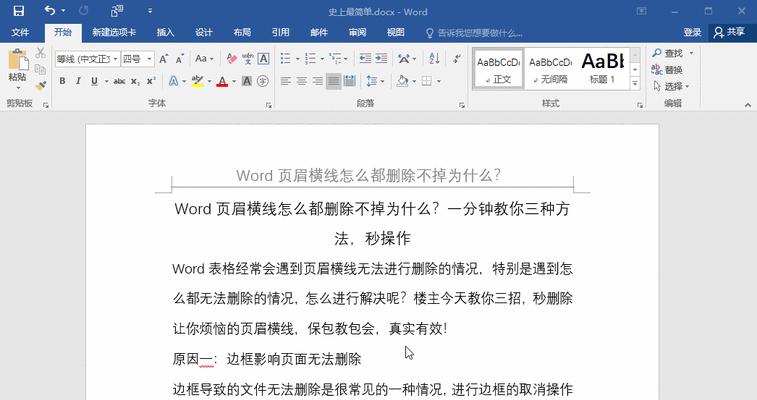
Task: Sort text A to Z icon
Action: coord(434,59)
